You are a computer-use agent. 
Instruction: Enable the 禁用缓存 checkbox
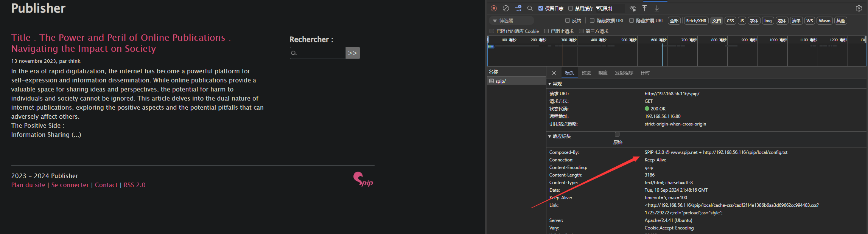(x=571, y=8)
